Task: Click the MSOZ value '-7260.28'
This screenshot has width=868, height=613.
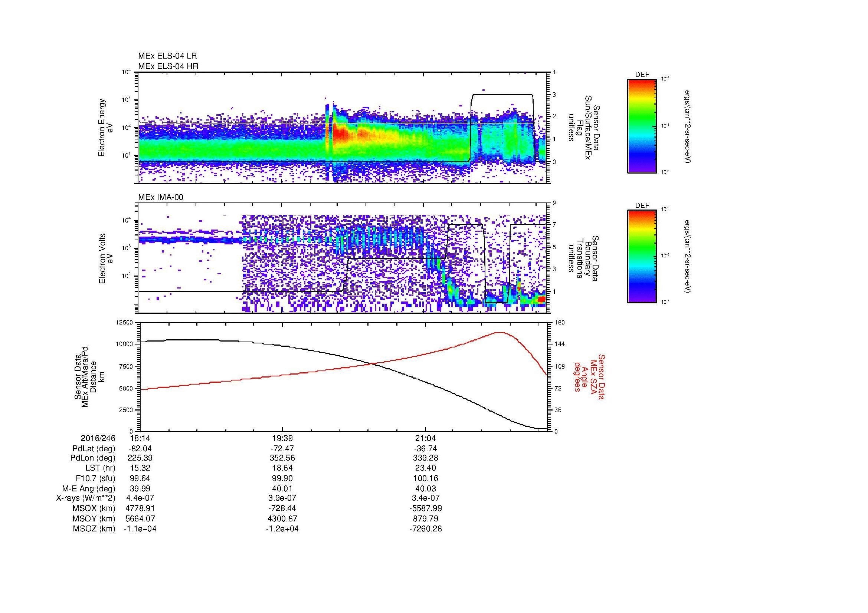Action: [x=426, y=529]
